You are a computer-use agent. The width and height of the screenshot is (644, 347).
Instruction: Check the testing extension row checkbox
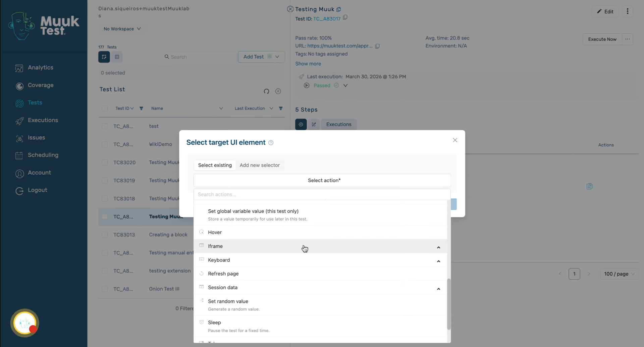pyautogui.click(x=105, y=271)
